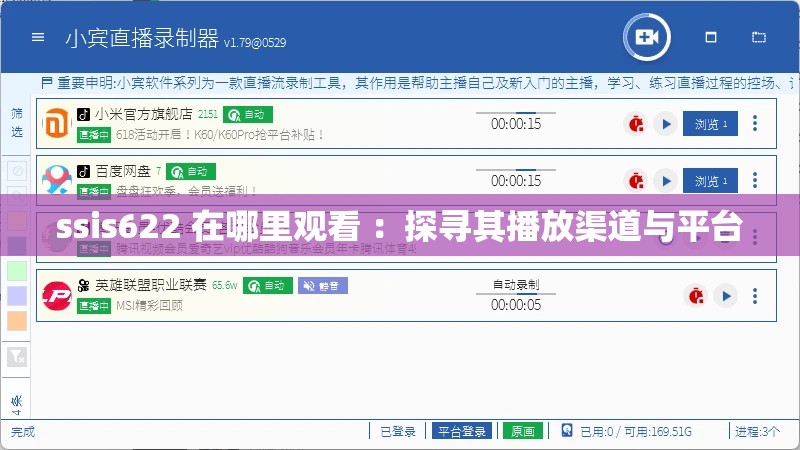Click the TikTok icon next to 百度网盘
Image resolution: width=800 pixels, height=450 pixels.
tap(83, 171)
